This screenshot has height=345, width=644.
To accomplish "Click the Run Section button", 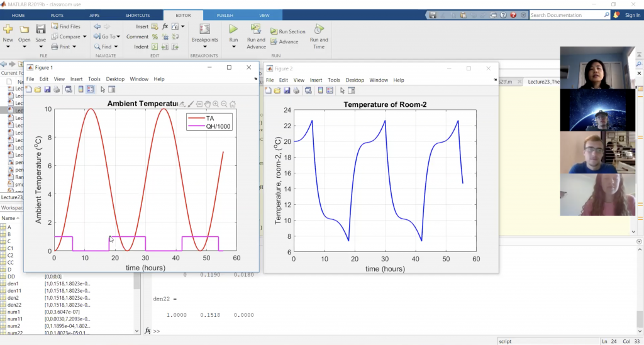I will pos(288,31).
